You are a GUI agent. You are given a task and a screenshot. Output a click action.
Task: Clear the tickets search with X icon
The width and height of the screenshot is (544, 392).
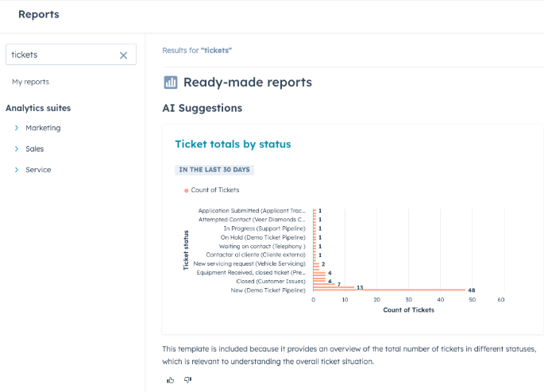123,55
